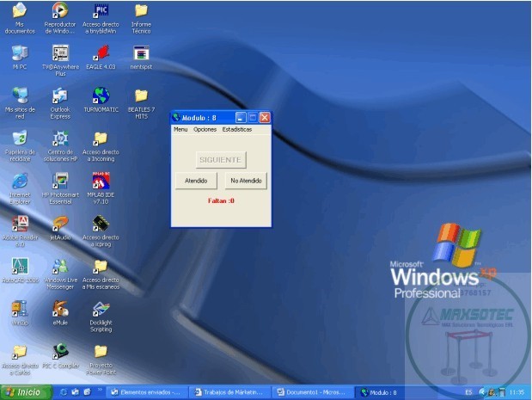
Task: Click the Inicio start button
Action: (24, 392)
